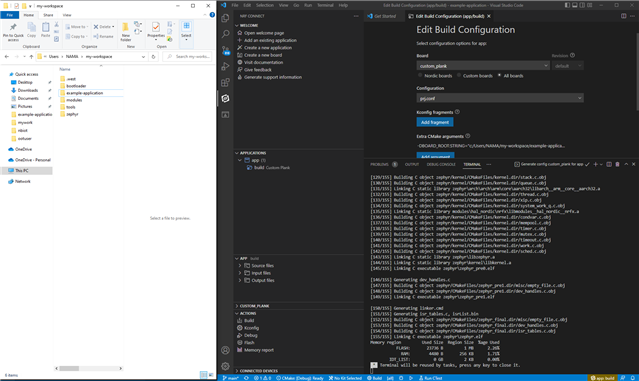Expand the CUSTOM_PLANK section
The height and width of the screenshot is (381, 639).
237,306
